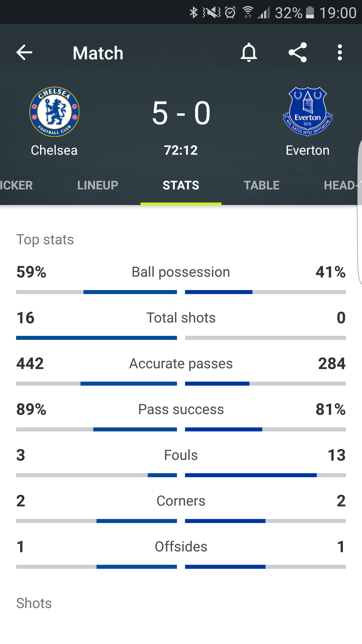Tap the Shots section heading
The height and width of the screenshot is (644, 362).
[34, 603]
